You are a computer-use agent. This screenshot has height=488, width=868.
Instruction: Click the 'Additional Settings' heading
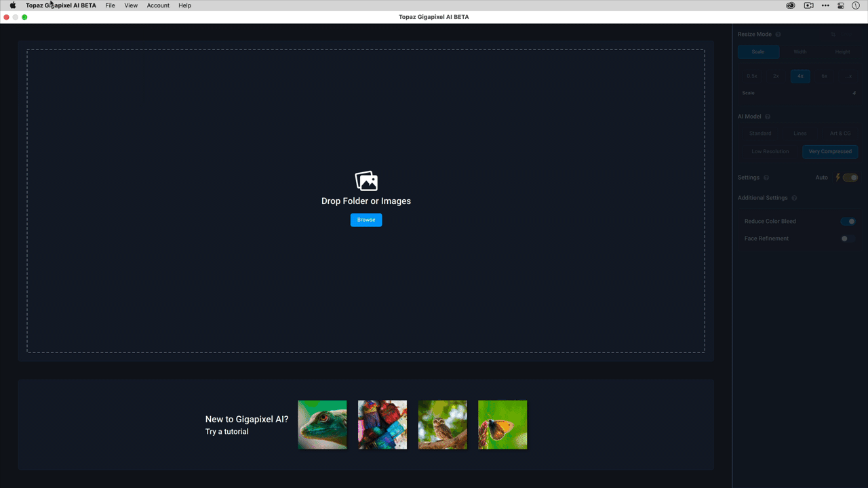(x=763, y=198)
